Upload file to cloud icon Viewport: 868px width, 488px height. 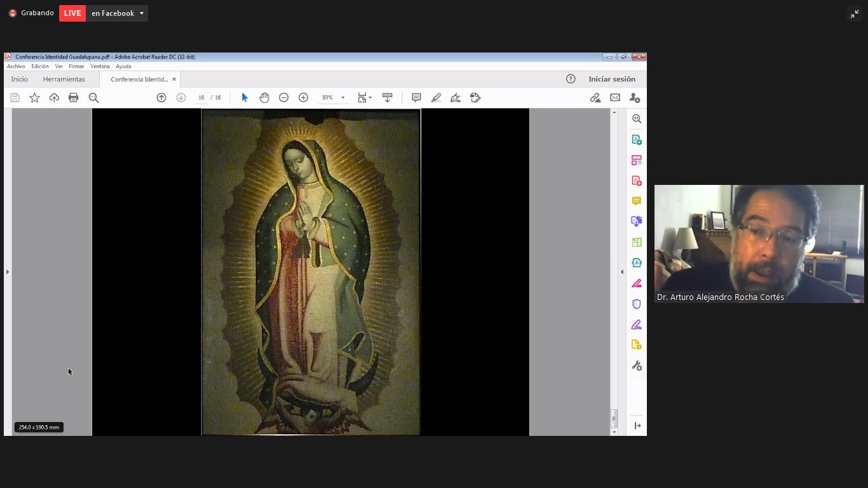(54, 98)
